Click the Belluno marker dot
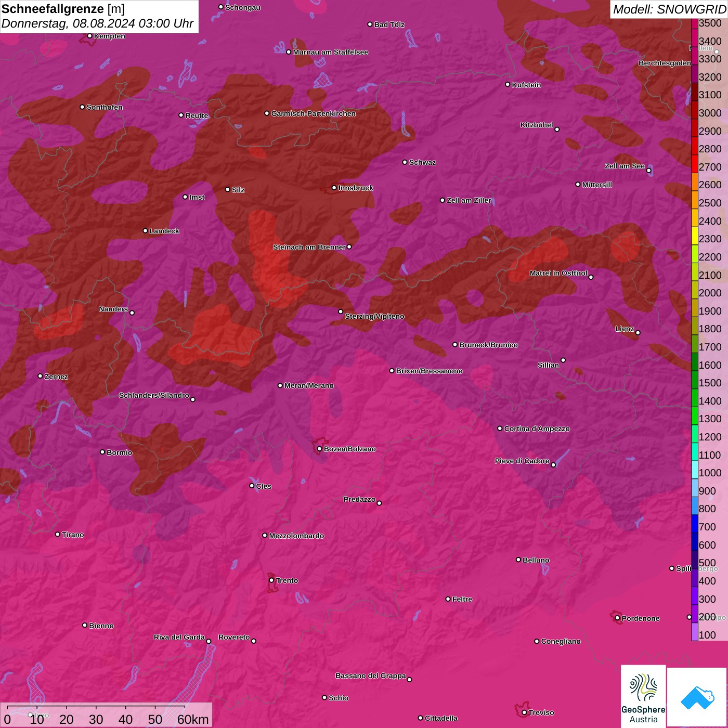The height and width of the screenshot is (728, 728). tap(518, 560)
